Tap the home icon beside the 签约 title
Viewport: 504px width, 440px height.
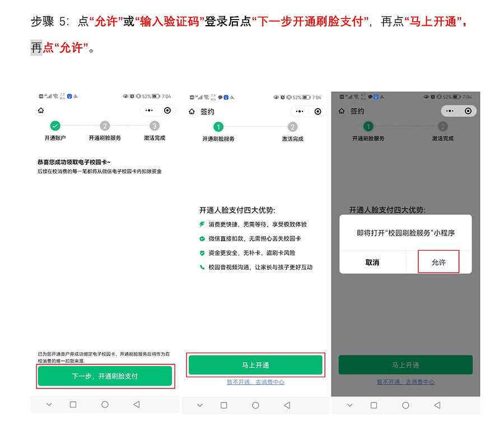[x=193, y=111]
